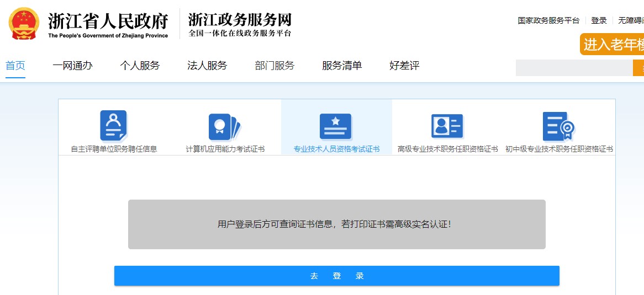Navigate to 个人服务
Viewport: 644px width, 295px height.
pos(140,66)
